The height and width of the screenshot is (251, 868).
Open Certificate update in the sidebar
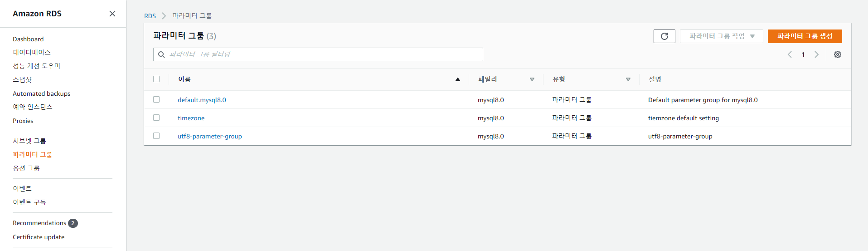point(39,237)
